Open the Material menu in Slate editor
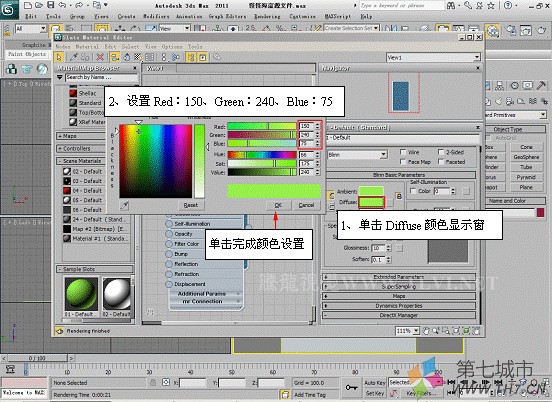 pyautogui.click(x=87, y=46)
